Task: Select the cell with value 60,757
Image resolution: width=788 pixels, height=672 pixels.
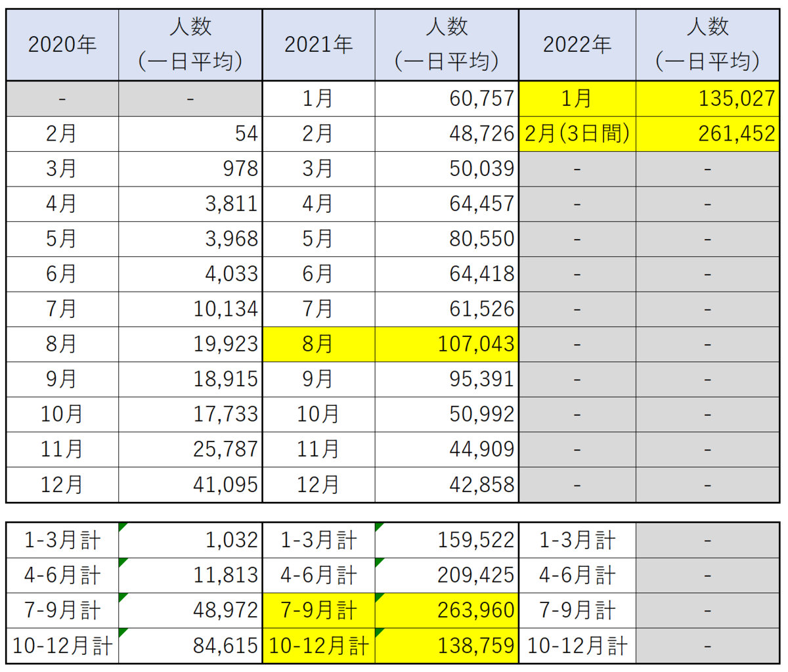Action: 447,99
